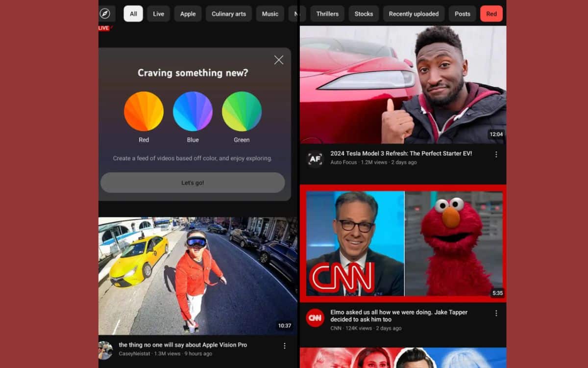Open the Apple Vision Pro video thumbnail
The width and height of the screenshot is (588, 368).
[x=198, y=276]
